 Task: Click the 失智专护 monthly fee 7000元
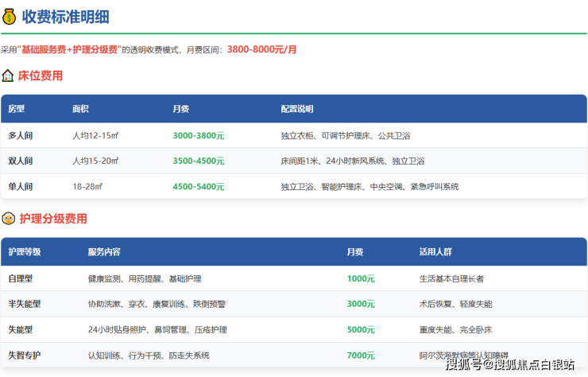click(361, 355)
